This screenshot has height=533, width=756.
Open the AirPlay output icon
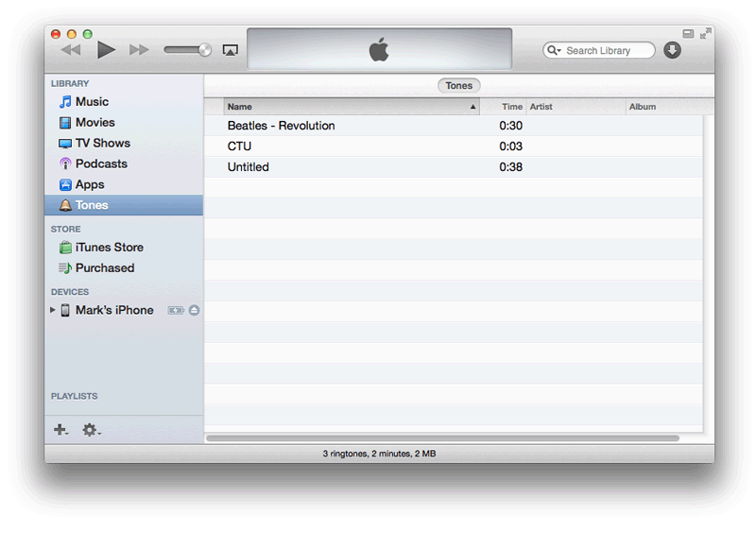[230, 50]
